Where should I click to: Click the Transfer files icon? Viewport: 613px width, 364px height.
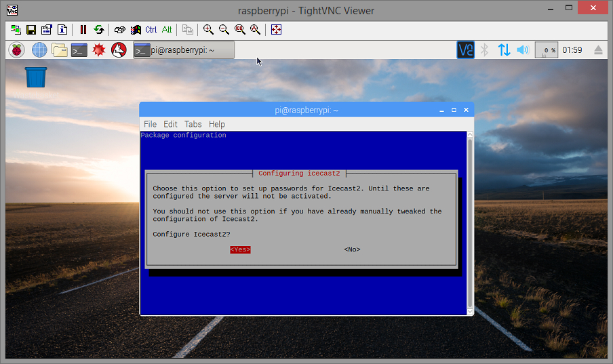point(188,30)
